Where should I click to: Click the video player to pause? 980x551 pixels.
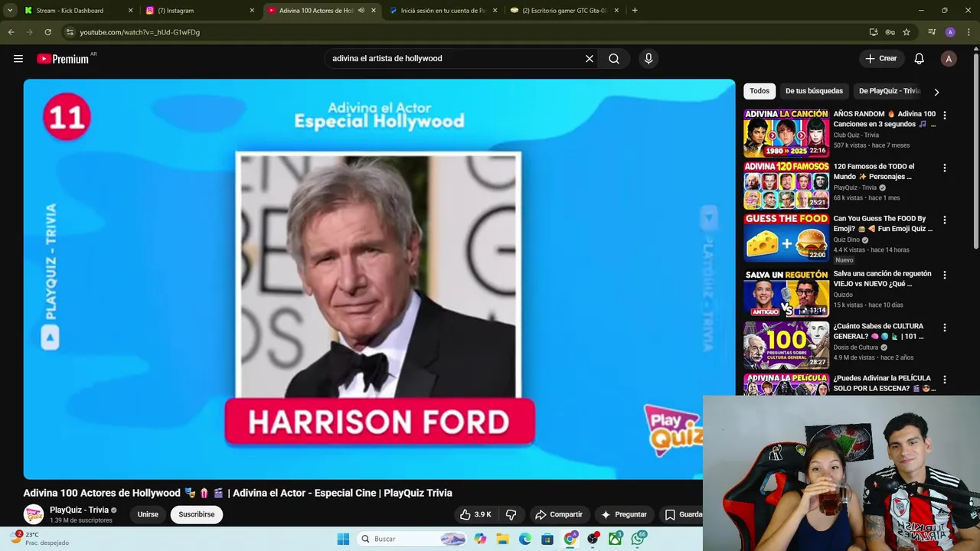coord(379,279)
